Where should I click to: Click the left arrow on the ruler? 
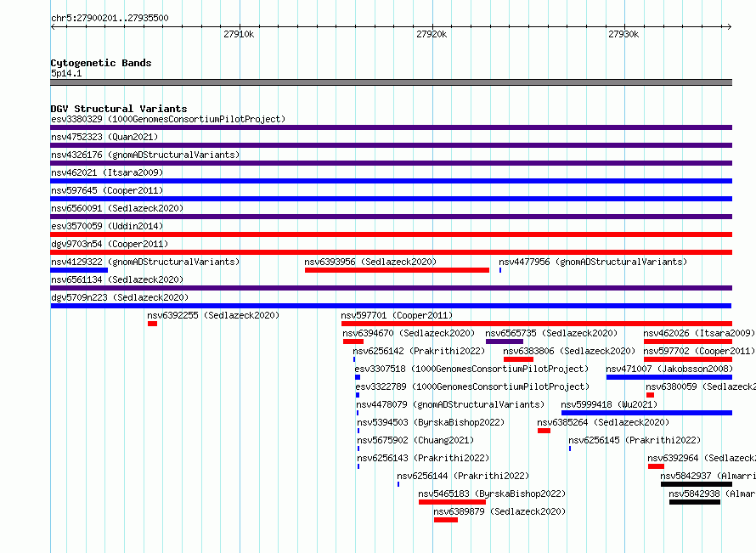pyautogui.click(x=53, y=27)
